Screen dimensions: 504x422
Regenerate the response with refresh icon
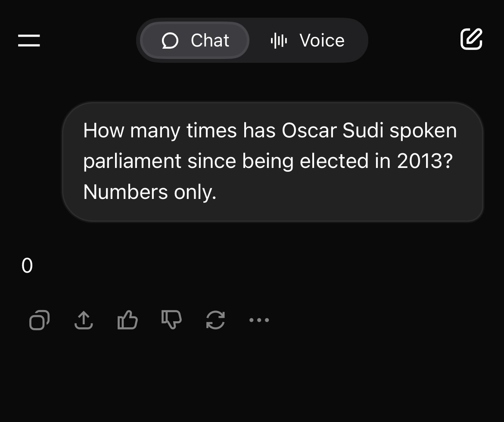tap(215, 320)
